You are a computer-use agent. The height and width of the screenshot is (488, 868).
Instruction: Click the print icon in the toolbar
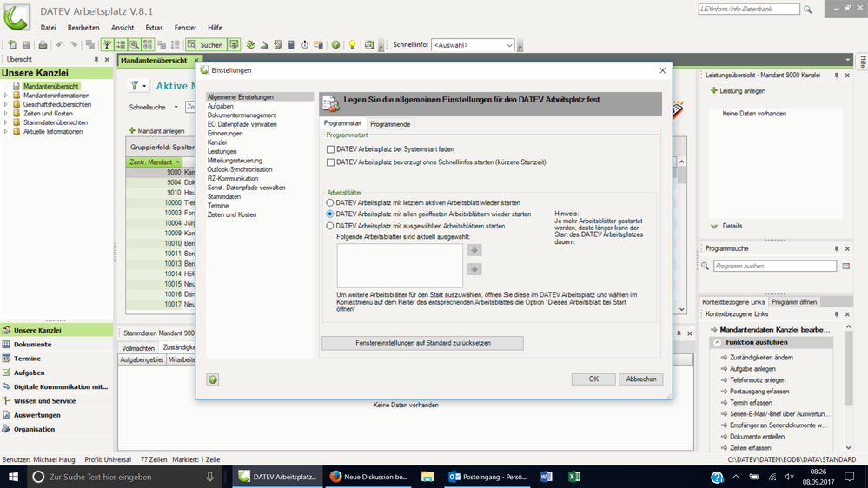tap(42, 45)
